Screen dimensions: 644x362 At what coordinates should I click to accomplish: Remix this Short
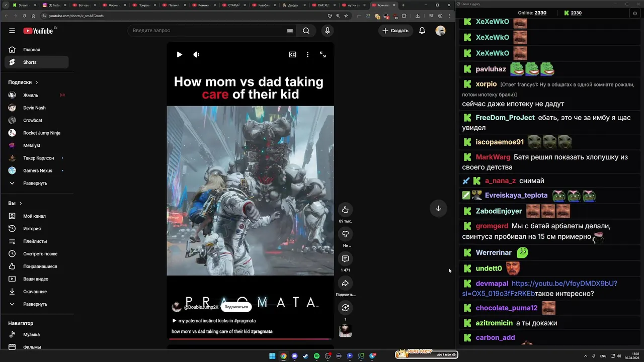pyautogui.click(x=345, y=308)
